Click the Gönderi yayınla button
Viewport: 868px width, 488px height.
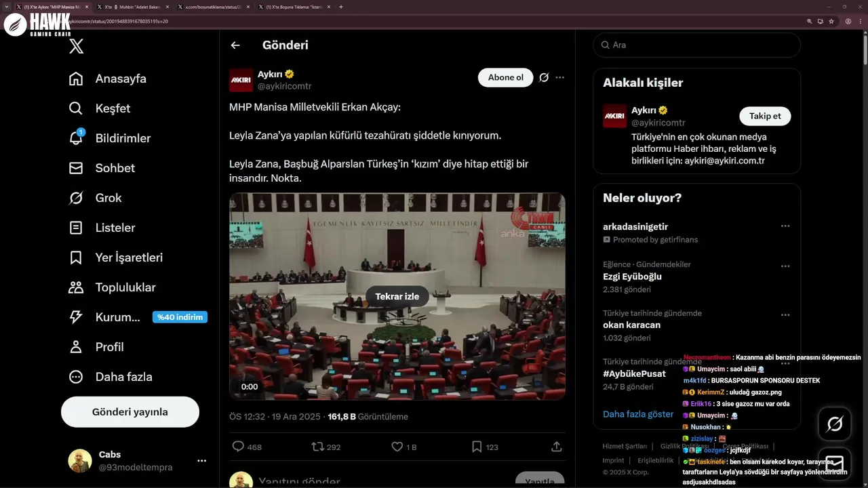(x=130, y=412)
